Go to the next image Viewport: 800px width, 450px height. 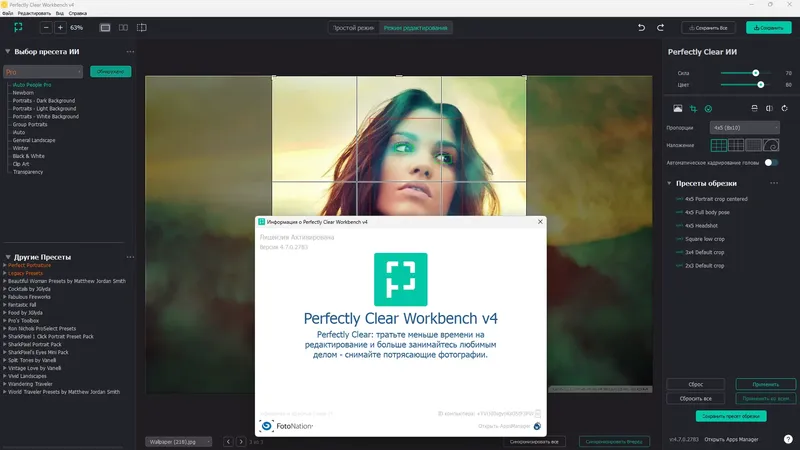click(x=241, y=441)
